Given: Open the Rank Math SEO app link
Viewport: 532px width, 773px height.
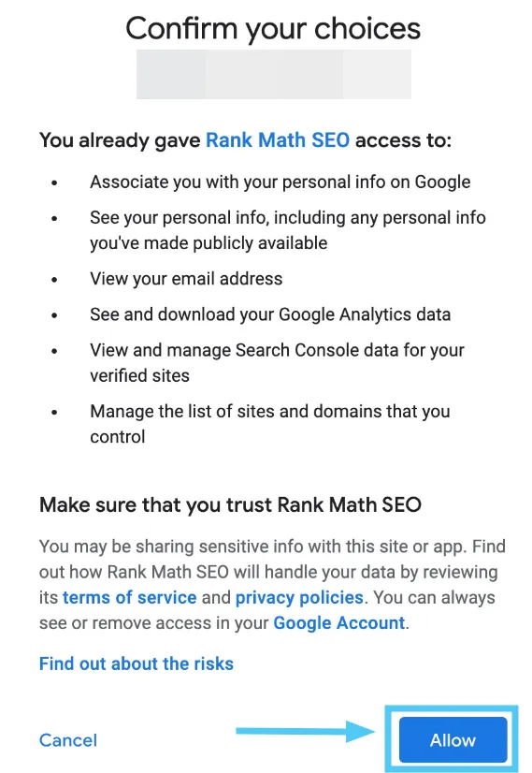Looking at the screenshot, I should point(278,140).
